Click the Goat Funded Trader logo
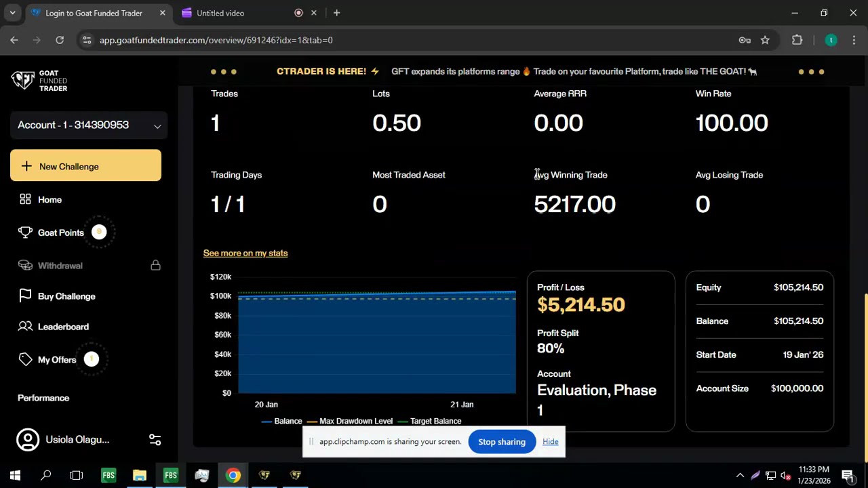Viewport: 868px width, 488px height. 39,81
